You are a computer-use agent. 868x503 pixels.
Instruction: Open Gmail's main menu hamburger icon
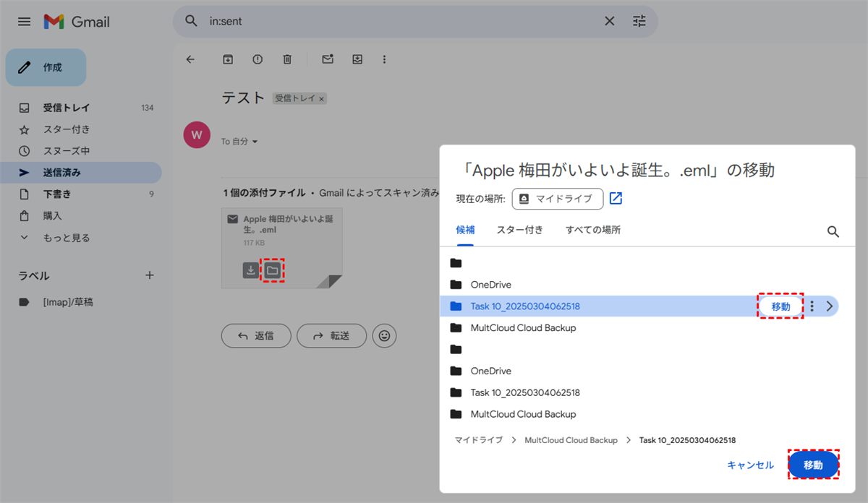click(24, 22)
